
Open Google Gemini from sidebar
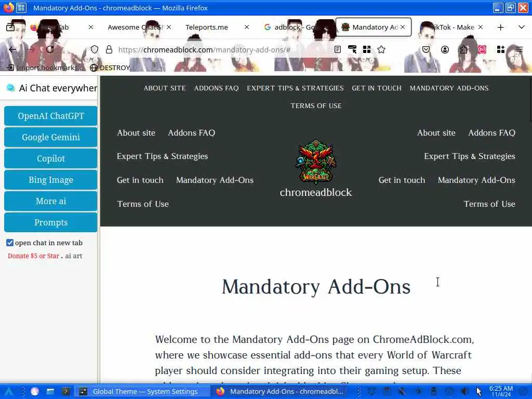51,137
